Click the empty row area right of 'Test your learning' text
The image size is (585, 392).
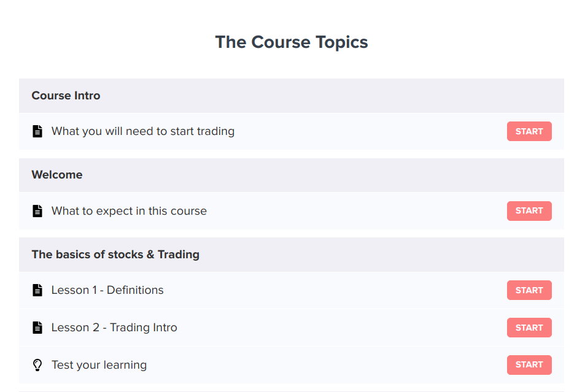point(325,365)
